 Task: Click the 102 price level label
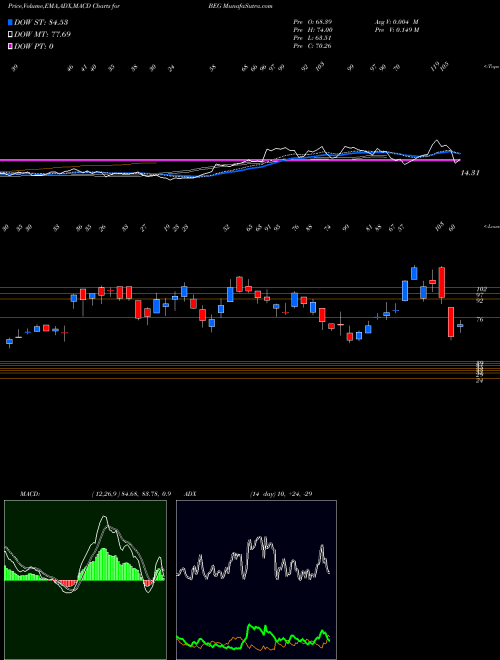(x=481, y=289)
